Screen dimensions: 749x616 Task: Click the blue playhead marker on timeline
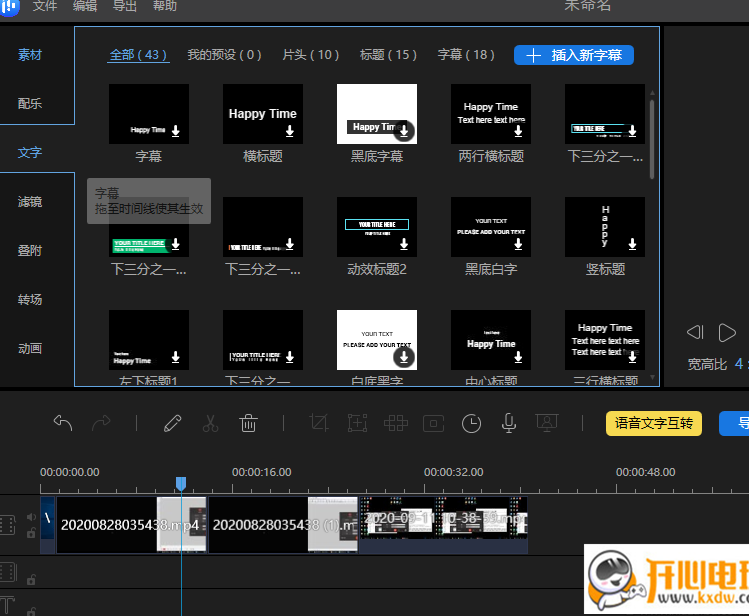(x=181, y=484)
